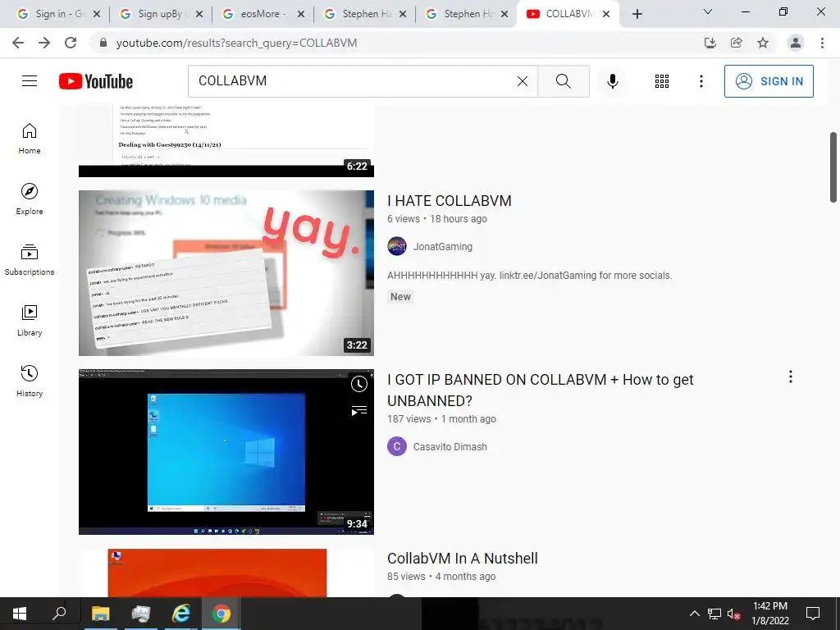Open the YouTube apps grid
840x630 pixels.
[x=662, y=81]
